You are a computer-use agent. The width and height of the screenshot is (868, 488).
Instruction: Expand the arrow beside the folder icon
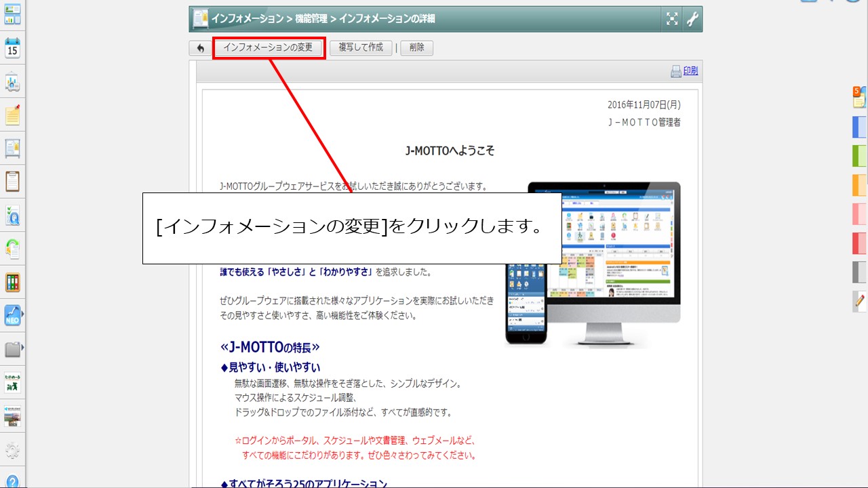24,348
